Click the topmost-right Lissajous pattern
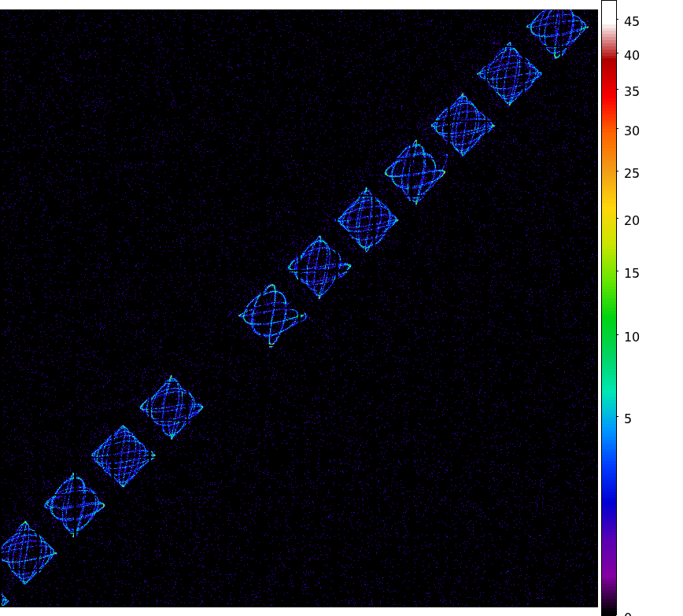Viewport: 683px width, 616px height. [x=557, y=29]
